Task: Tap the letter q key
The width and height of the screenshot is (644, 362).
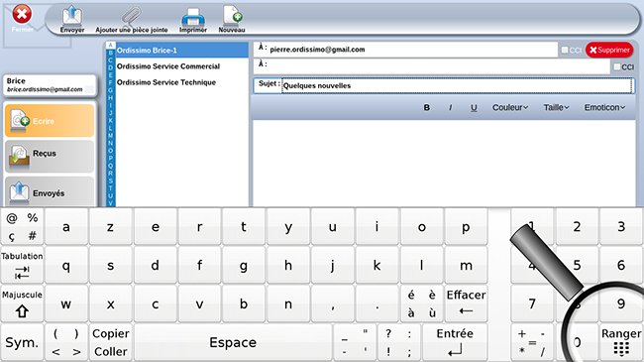Action: pos(66,266)
